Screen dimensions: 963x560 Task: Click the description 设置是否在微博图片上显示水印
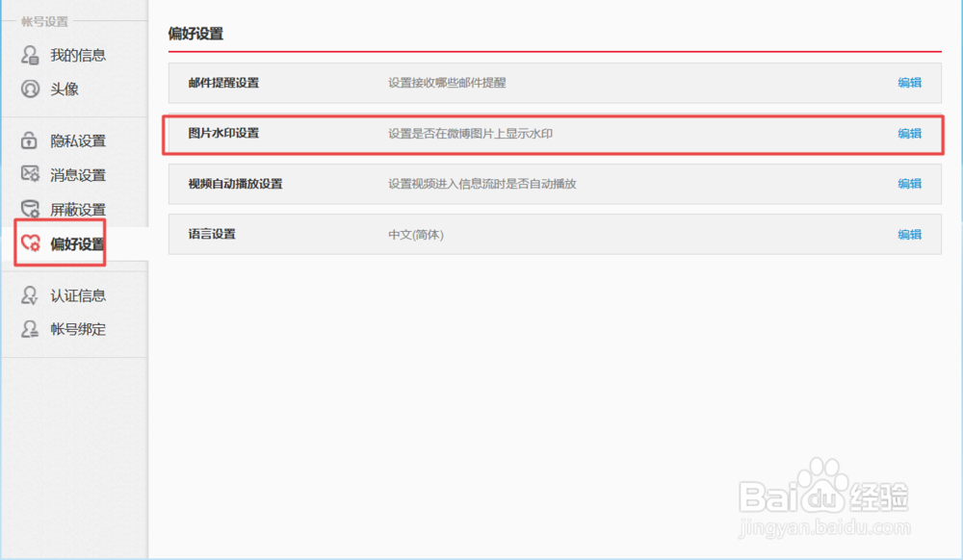pos(471,133)
